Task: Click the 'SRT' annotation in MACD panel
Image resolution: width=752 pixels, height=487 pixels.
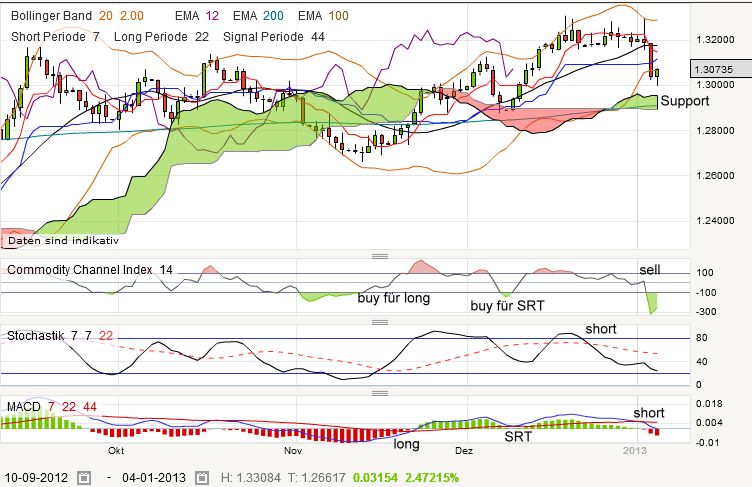Action: pyautogui.click(x=518, y=437)
